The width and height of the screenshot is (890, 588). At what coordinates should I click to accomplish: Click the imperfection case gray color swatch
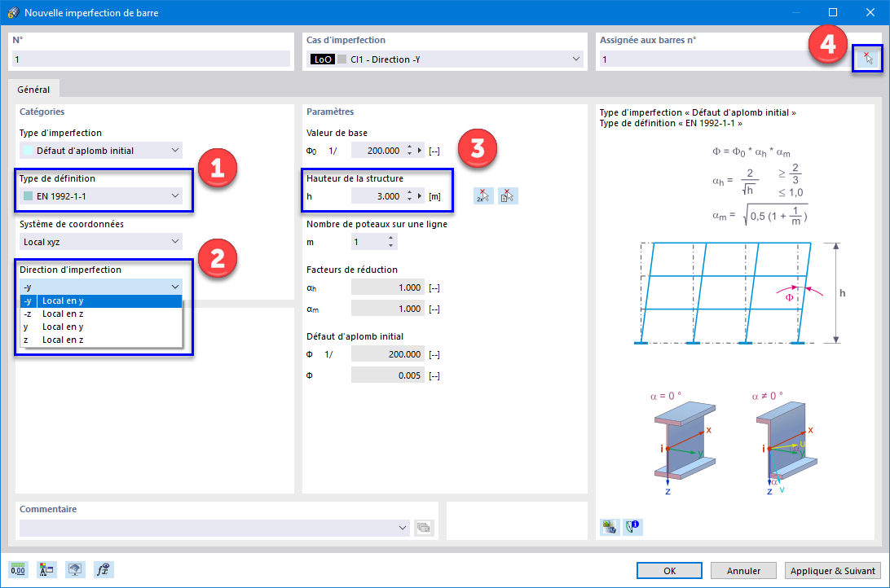click(x=341, y=59)
